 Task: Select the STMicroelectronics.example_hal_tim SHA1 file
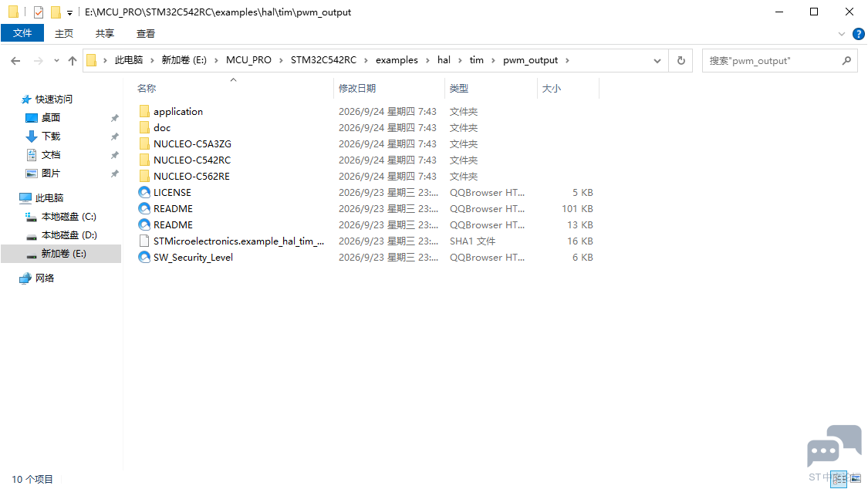[238, 241]
